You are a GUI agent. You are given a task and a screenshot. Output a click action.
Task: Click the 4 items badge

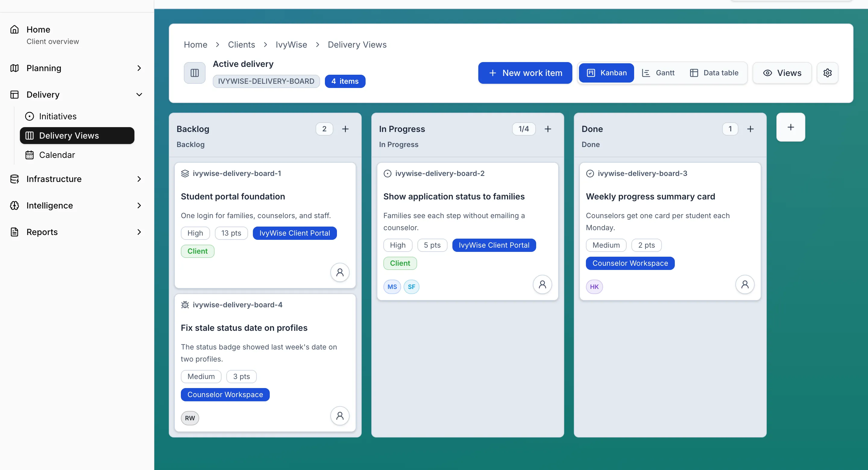click(345, 81)
